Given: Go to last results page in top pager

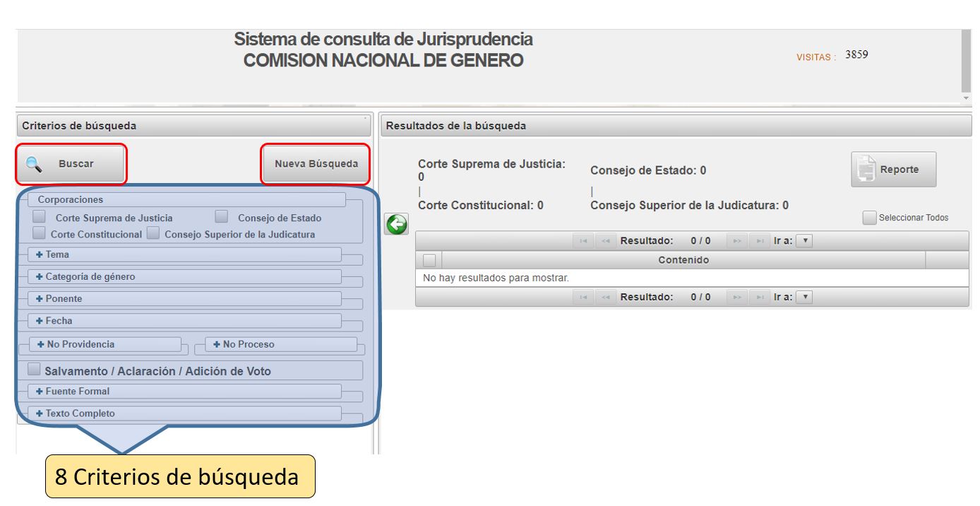Looking at the screenshot, I should 759,241.
